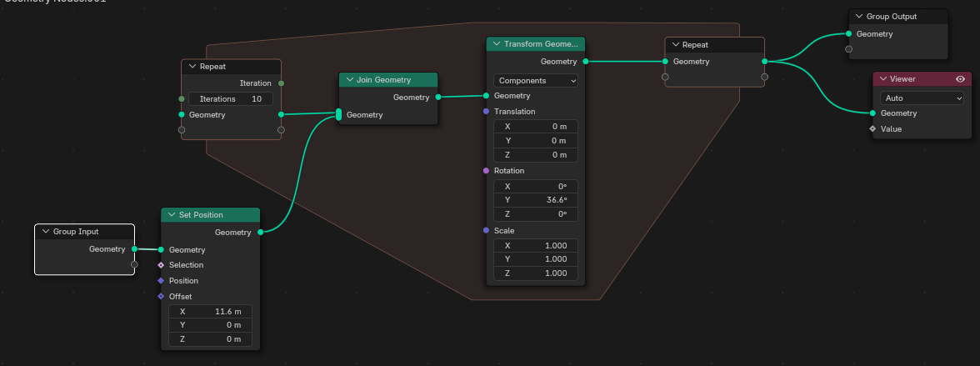Click the Iteration output socket
The height and width of the screenshot is (366, 980).
tap(282, 83)
